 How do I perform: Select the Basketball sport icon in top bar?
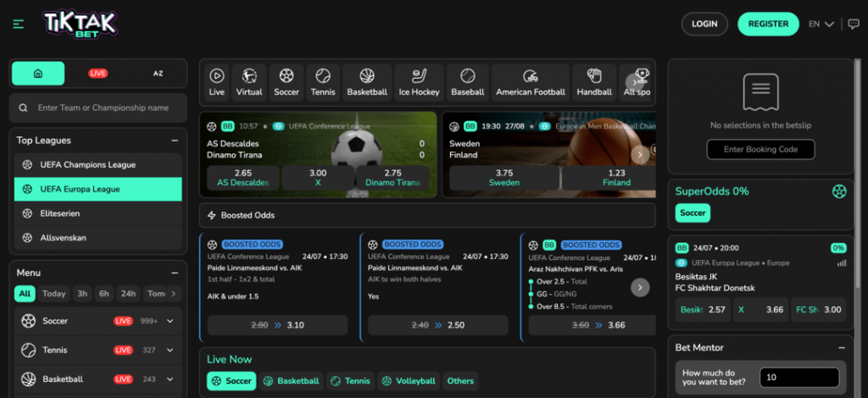(367, 82)
